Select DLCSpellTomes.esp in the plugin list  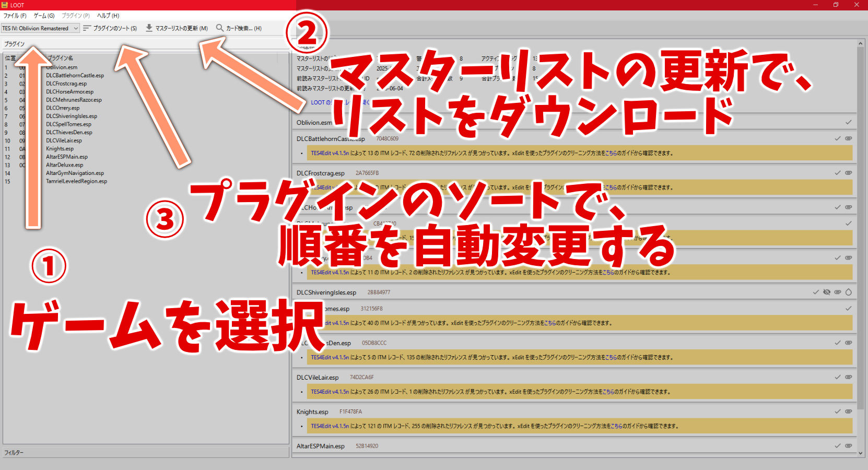tap(68, 124)
